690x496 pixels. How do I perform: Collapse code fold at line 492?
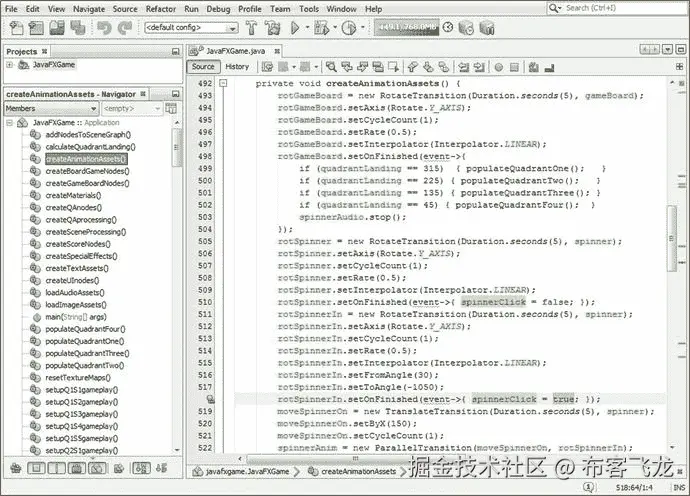click(x=224, y=83)
